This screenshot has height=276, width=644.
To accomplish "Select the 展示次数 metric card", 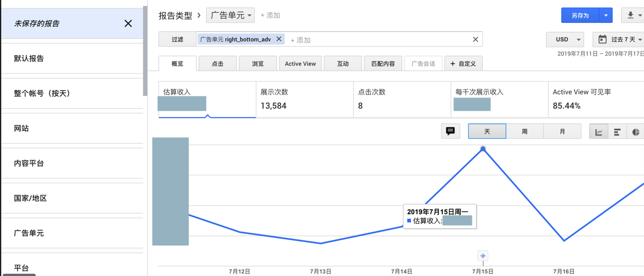I will (x=305, y=99).
